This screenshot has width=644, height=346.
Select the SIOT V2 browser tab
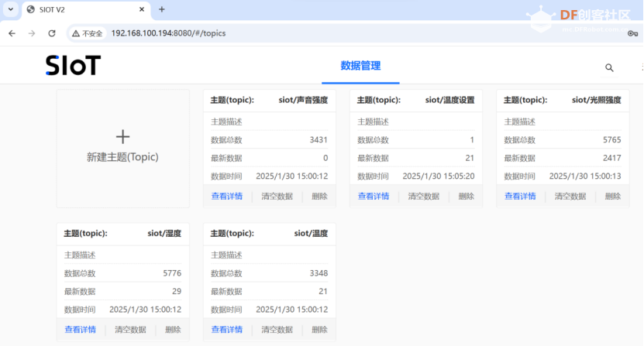point(86,9)
